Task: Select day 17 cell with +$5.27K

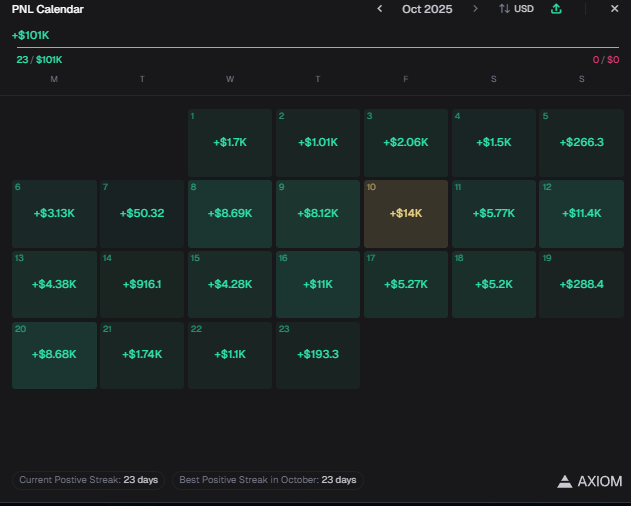Action: 406,285
